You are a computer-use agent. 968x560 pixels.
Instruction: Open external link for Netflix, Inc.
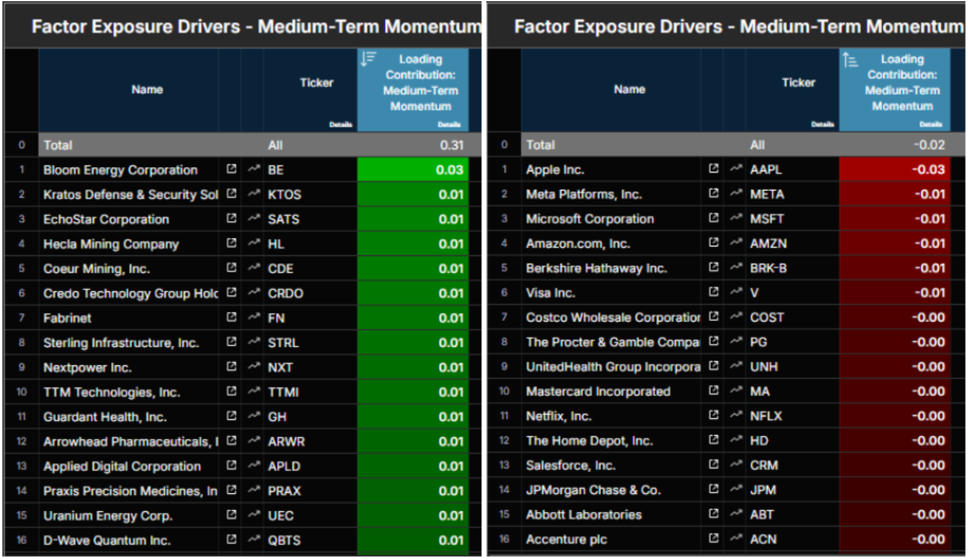[713, 415]
